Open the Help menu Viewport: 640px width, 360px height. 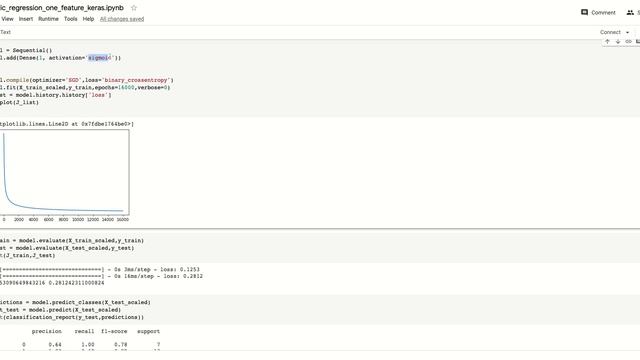click(88, 19)
